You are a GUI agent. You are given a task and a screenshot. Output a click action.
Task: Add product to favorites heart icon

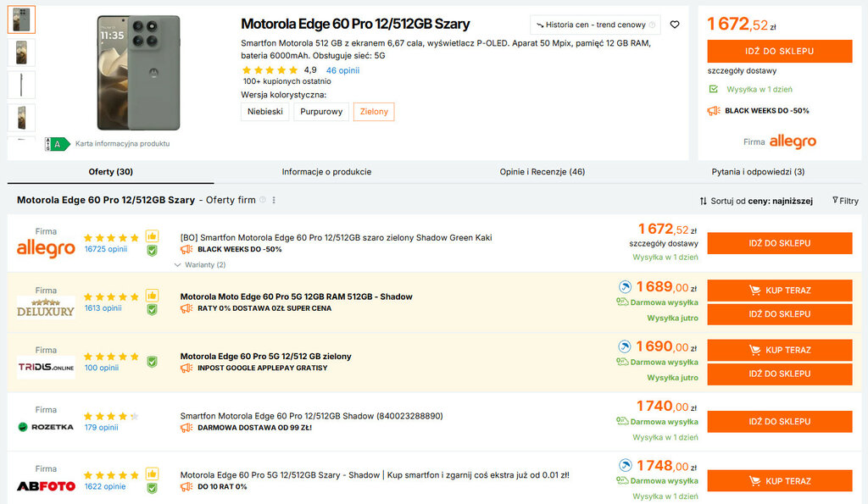(x=675, y=25)
